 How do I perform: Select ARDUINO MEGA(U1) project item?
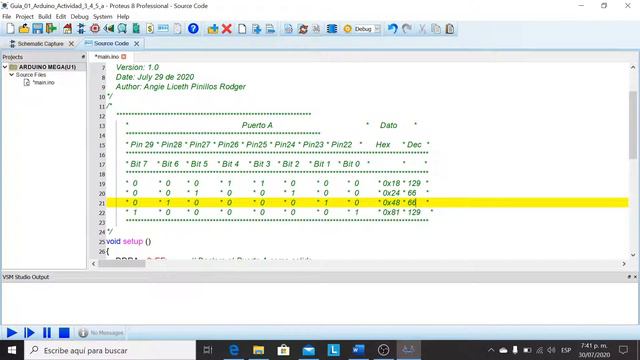(x=47, y=67)
